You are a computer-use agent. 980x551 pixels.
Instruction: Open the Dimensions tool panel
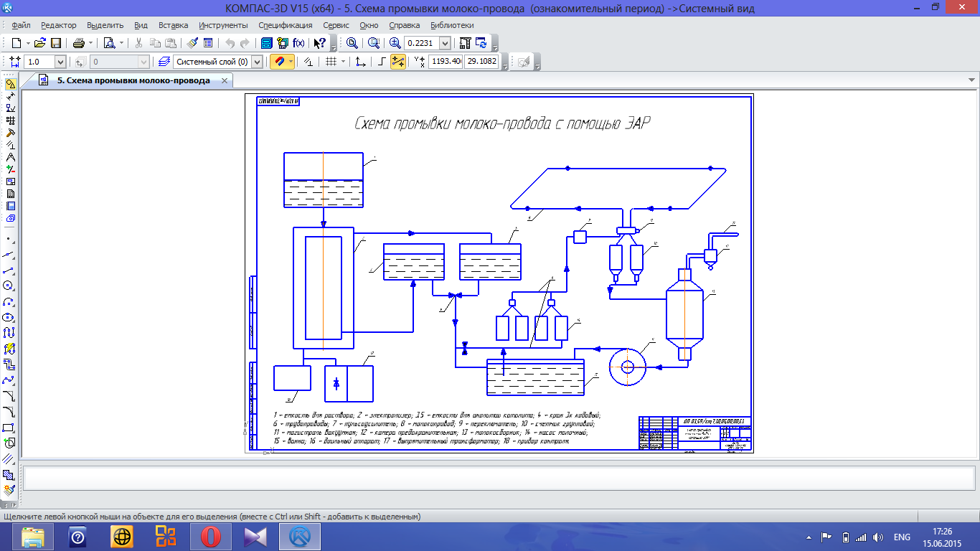10,96
